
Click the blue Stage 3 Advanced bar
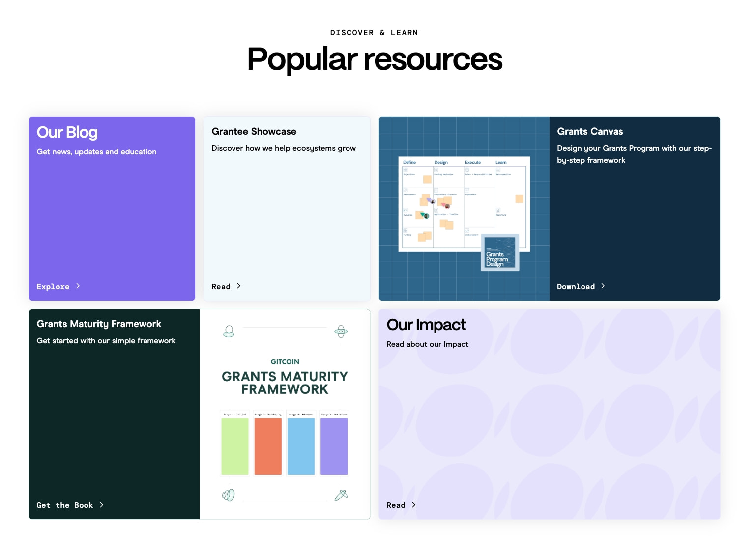click(x=301, y=446)
